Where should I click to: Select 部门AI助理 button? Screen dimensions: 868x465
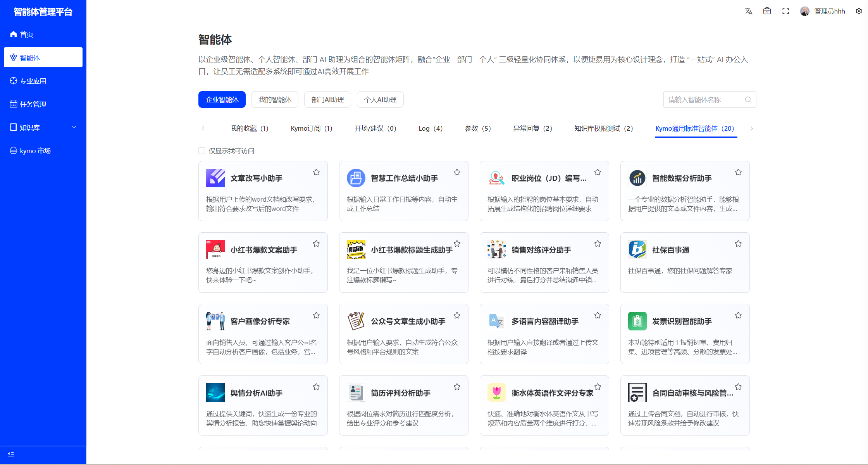(x=327, y=100)
